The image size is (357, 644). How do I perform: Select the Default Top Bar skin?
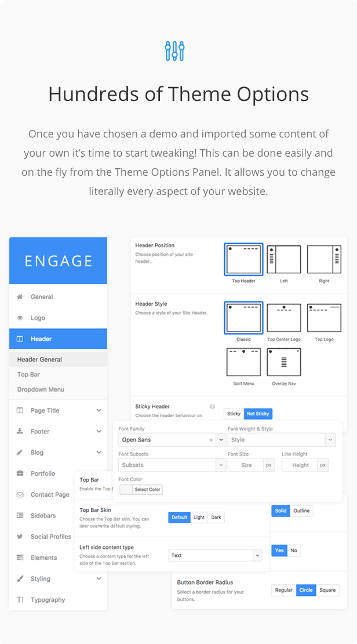tap(179, 518)
